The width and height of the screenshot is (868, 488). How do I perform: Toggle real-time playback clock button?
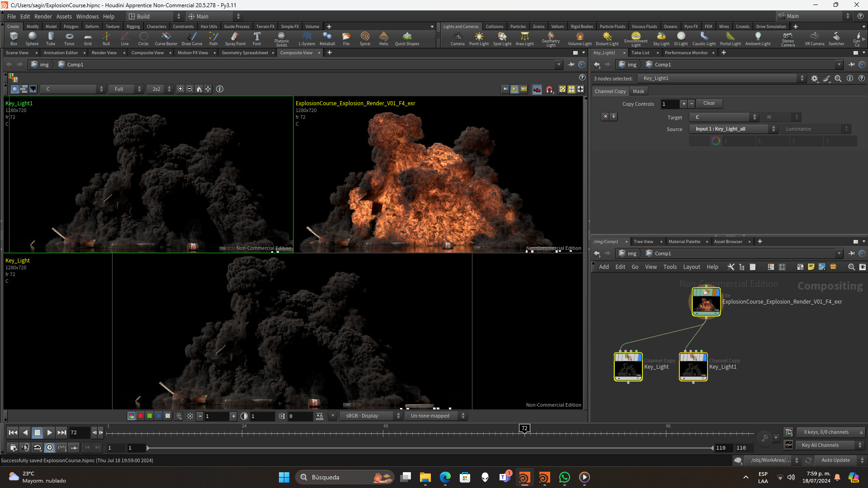tap(50, 447)
